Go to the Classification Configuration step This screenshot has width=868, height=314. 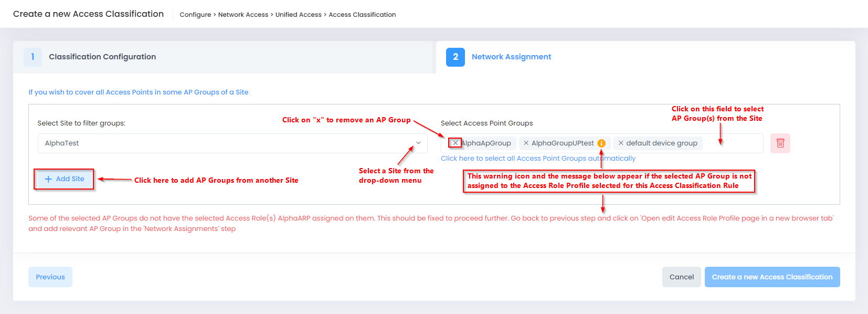click(x=102, y=57)
